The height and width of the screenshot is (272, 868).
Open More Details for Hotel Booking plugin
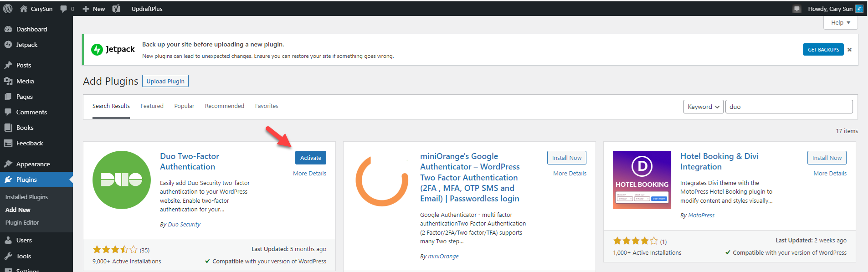[x=830, y=174]
